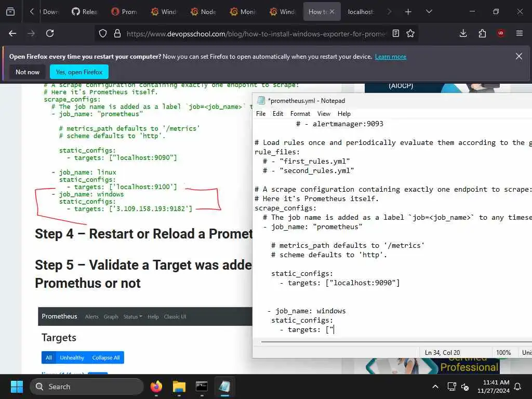Click the scrape_configs: line in Notepad
The image size is (532, 399).
point(285,208)
